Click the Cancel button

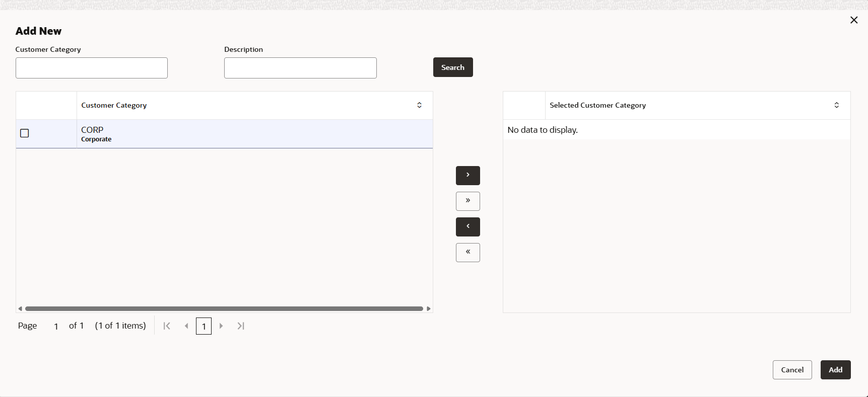(792, 370)
